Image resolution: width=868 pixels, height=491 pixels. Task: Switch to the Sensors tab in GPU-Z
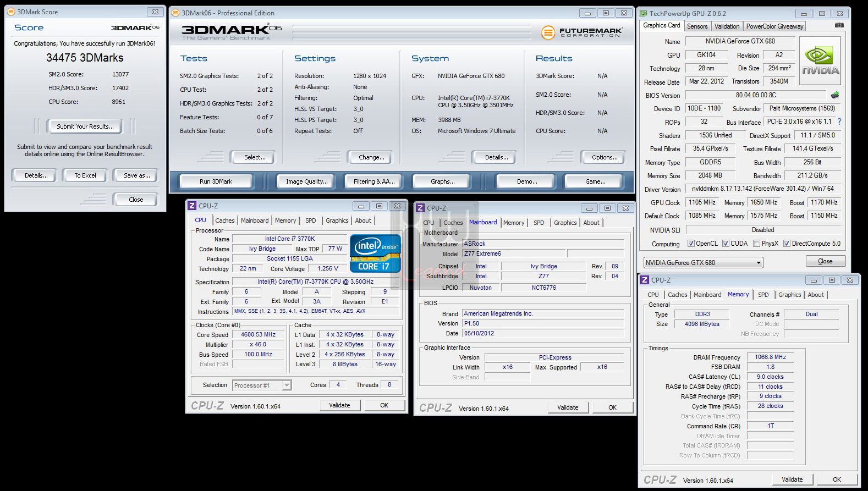(x=697, y=26)
